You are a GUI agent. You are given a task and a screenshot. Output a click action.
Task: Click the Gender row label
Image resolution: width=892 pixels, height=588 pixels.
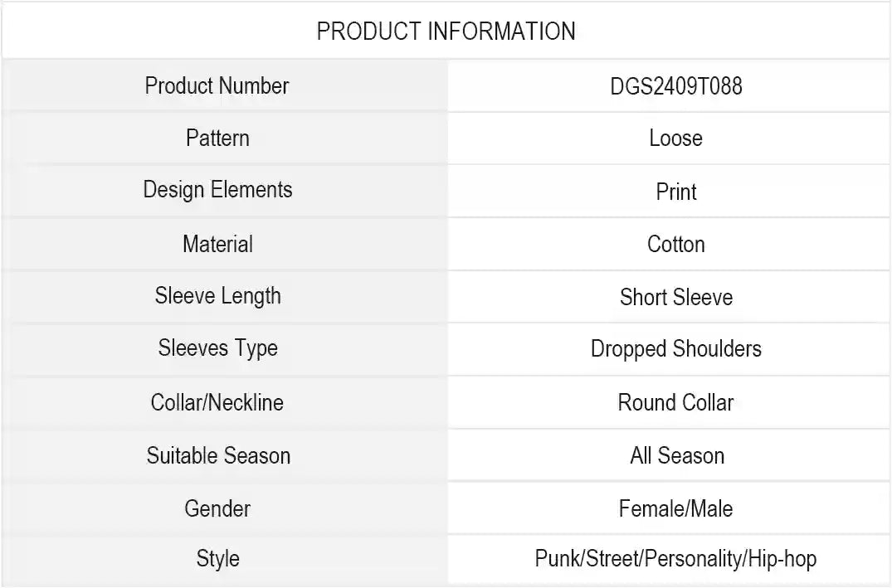[217, 508]
